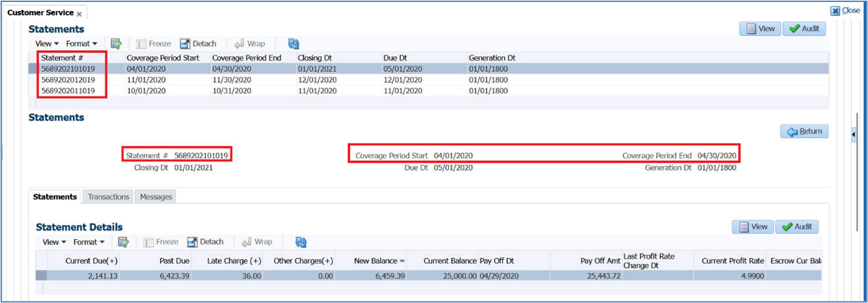Close the page using the Close link
Image resolution: width=868 pixels, height=303 pixels.
845,11
